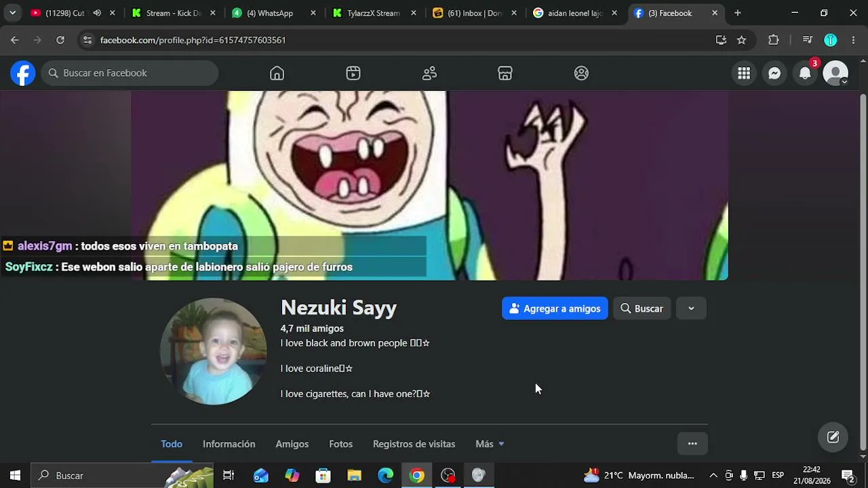The image size is (868, 488).
Task: Go to the Facebook Home feed icon
Action: 277,73
